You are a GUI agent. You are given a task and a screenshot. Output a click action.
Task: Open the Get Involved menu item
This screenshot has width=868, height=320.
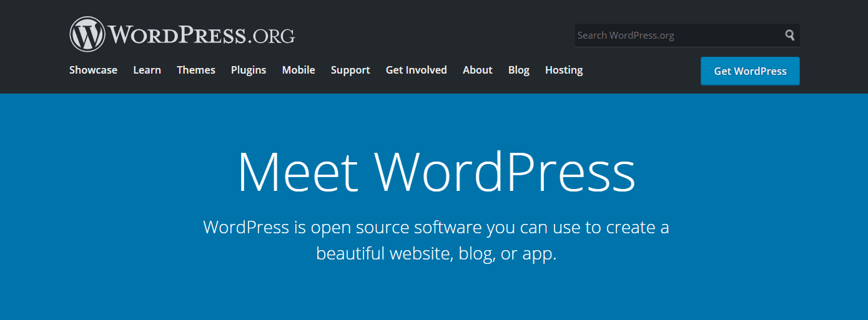[x=417, y=70]
